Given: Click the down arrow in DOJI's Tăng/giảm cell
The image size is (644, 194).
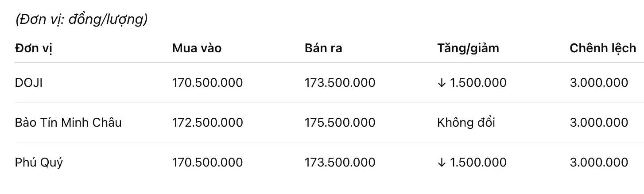Looking at the screenshot, I should point(441,83).
